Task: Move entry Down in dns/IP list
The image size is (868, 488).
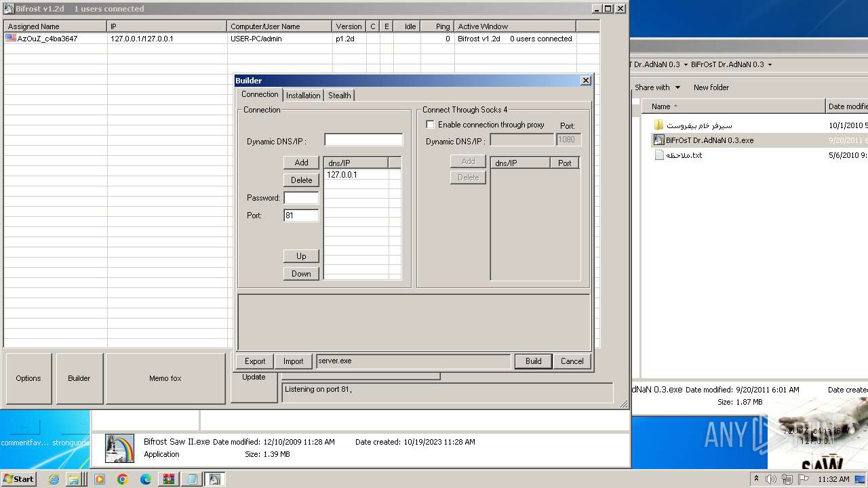Action: click(x=301, y=274)
